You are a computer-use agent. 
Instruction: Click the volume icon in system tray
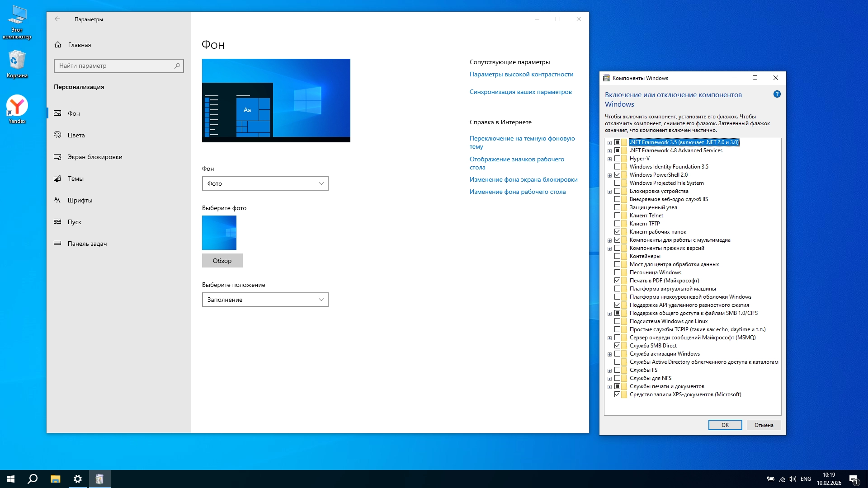[x=792, y=479]
